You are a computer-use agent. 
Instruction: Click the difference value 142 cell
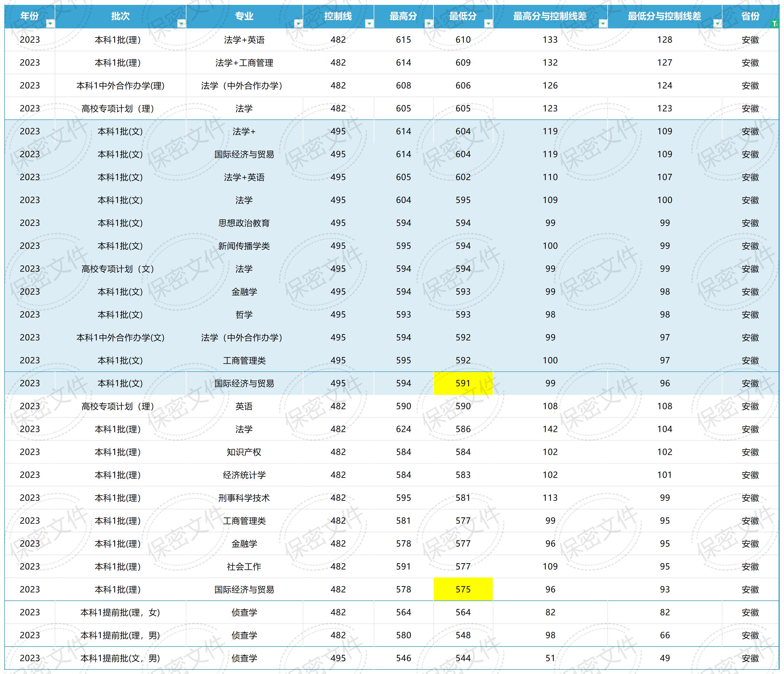tap(550, 429)
